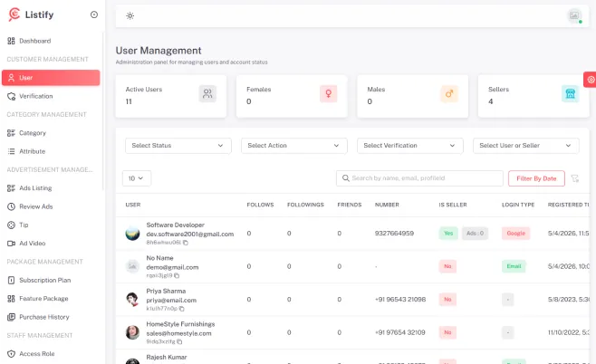This screenshot has width=596, height=364.
Task: Click the Tip sidebar icon
Action: point(11,225)
